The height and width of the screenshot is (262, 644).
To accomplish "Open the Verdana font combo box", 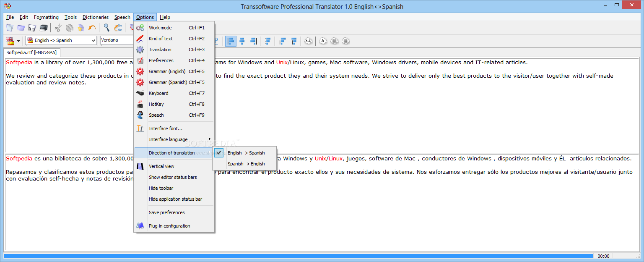I will pos(117,40).
